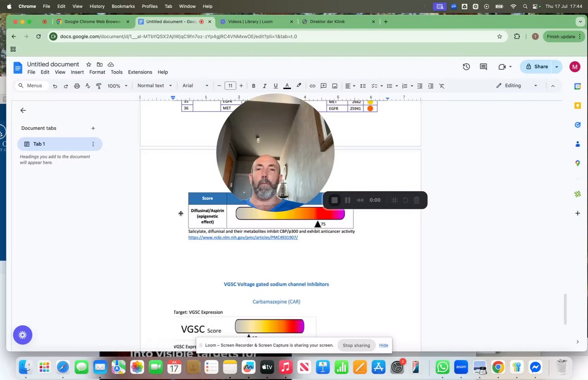The height and width of the screenshot is (380, 588).
Task: View the cloud document status
Action: pyautogui.click(x=111, y=65)
